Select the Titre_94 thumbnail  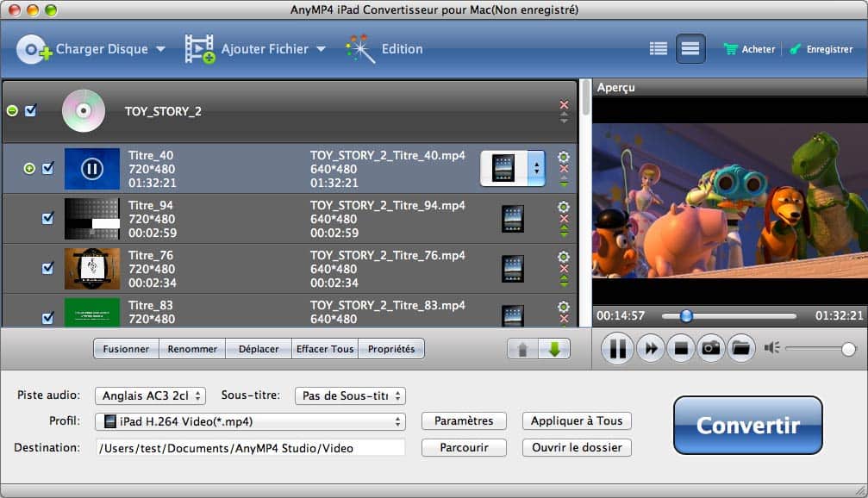pyautogui.click(x=92, y=219)
